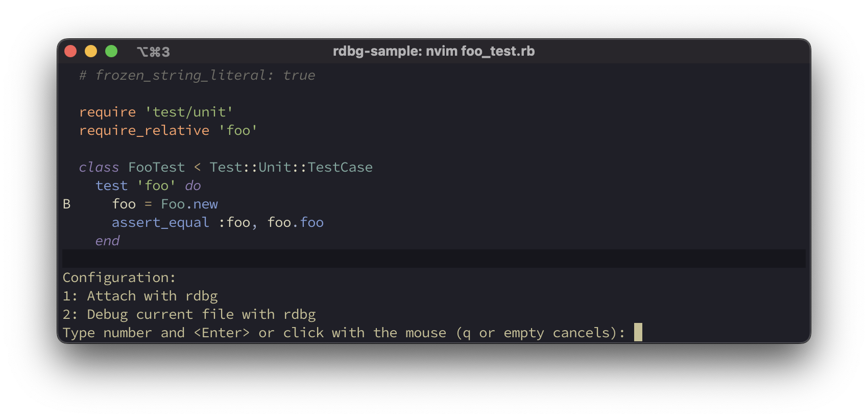Click the Configuration: header line
The image size is (868, 419).
tap(119, 278)
